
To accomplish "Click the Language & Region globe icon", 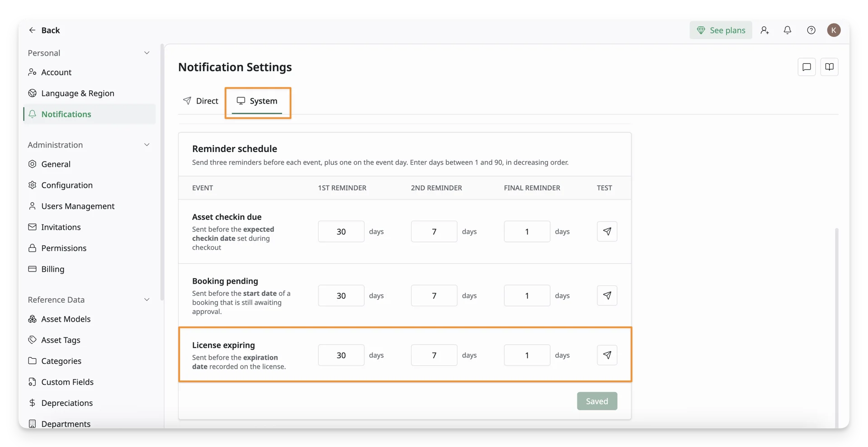I will pos(32,93).
